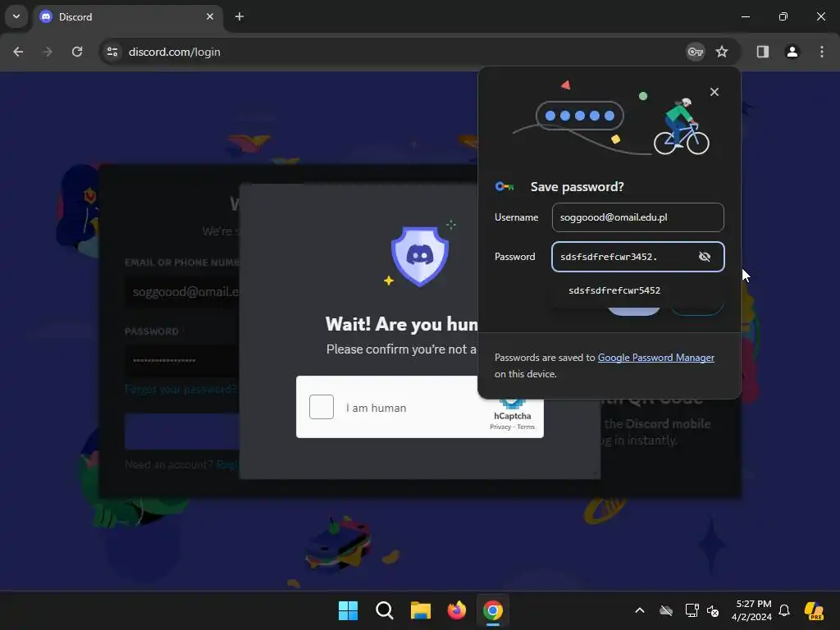Screen dimensions: 840x630
Task: Click the browser back arrow
Action: point(18,52)
